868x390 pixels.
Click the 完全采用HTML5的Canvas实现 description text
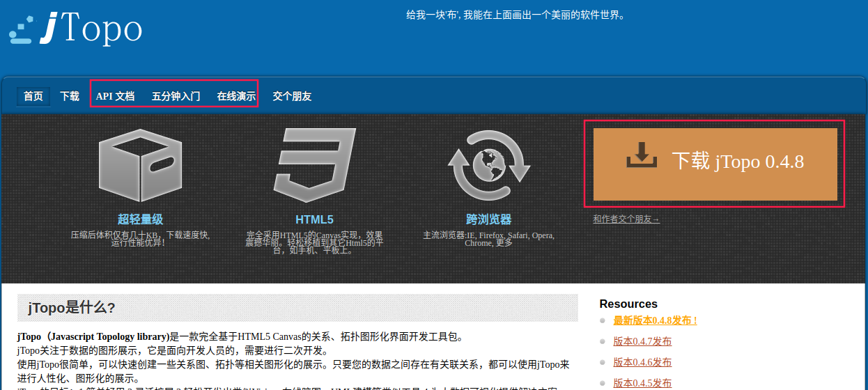pyautogui.click(x=314, y=242)
